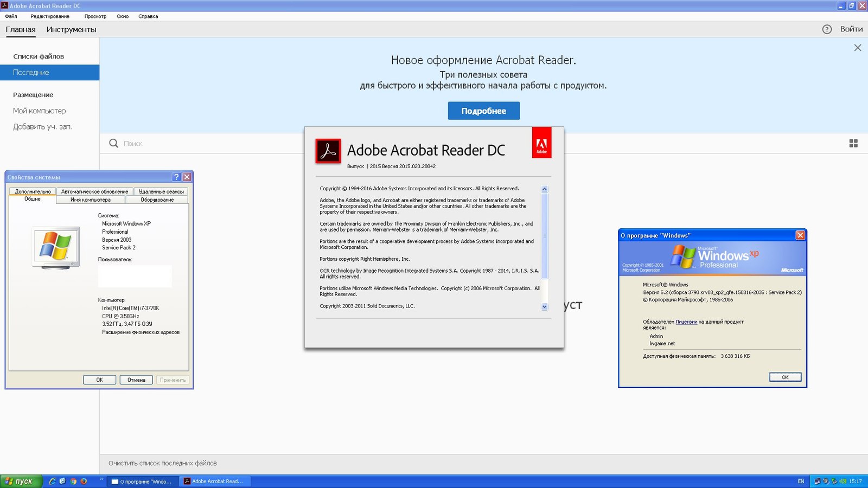868x488 pixels.
Task: Select Мой компьютер in the sidebar
Action: pos(40,111)
